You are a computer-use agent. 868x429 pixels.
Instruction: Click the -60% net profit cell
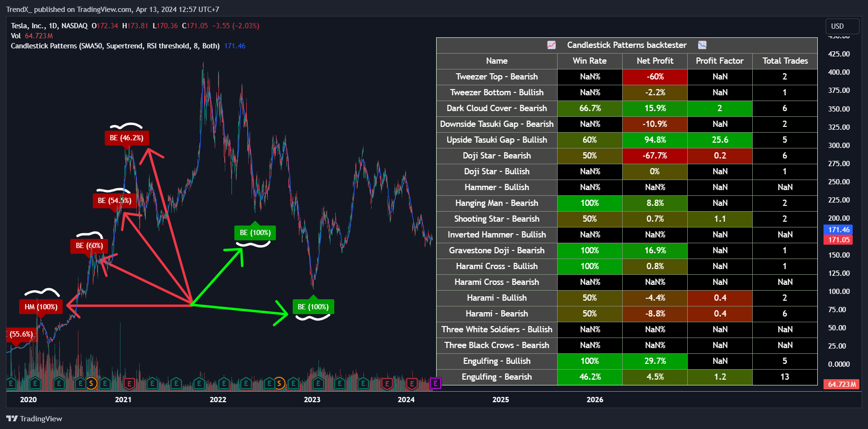point(655,77)
